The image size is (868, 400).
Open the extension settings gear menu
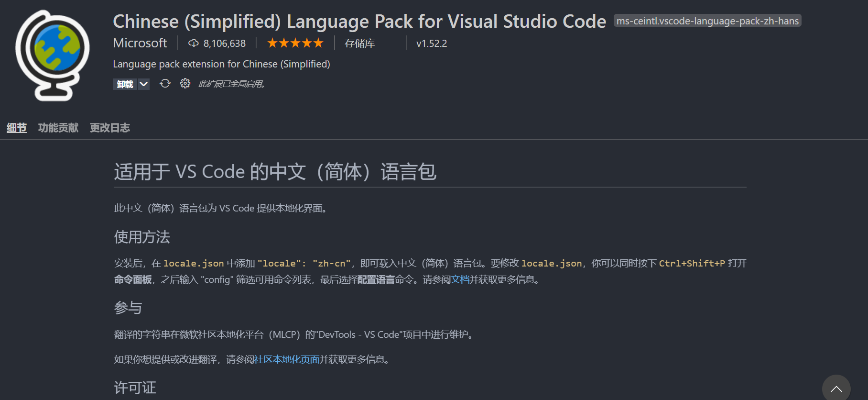[185, 84]
